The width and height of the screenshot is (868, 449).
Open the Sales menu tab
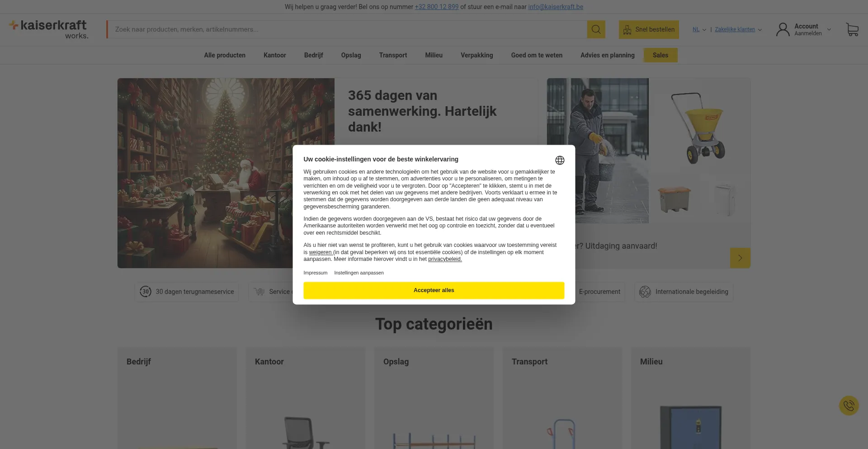tap(660, 55)
